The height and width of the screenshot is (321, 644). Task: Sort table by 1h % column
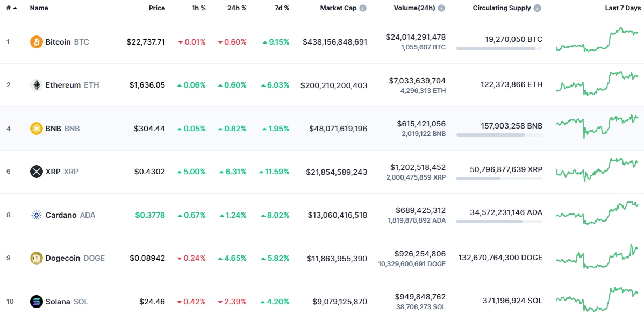[x=198, y=8]
